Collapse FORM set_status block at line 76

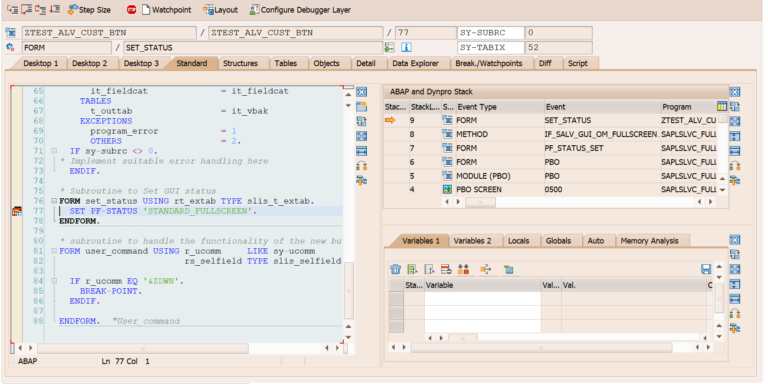click(54, 201)
